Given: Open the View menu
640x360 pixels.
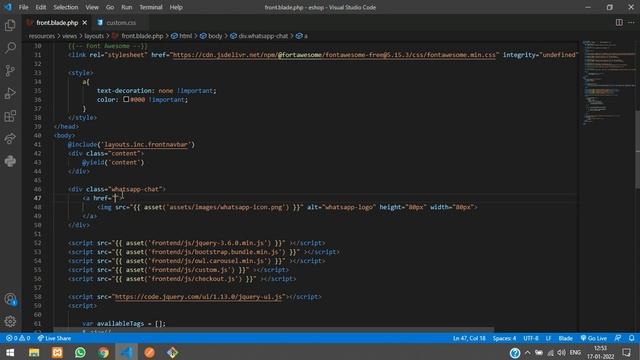Looking at the screenshot, I should pyautogui.click(x=92, y=7).
